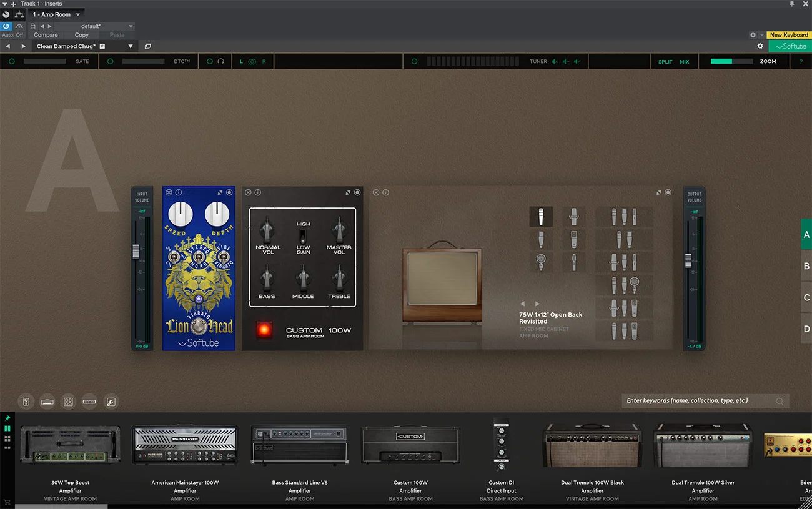Open the 1 - Amp Room insert dropdown
This screenshot has width=812, height=509.
click(57, 14)
